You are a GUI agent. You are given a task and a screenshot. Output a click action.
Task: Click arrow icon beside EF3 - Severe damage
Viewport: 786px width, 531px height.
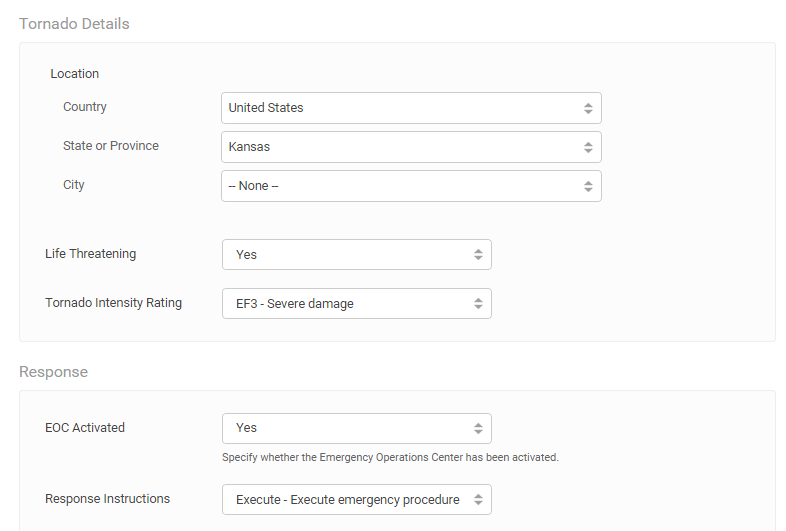coord(478,304)
